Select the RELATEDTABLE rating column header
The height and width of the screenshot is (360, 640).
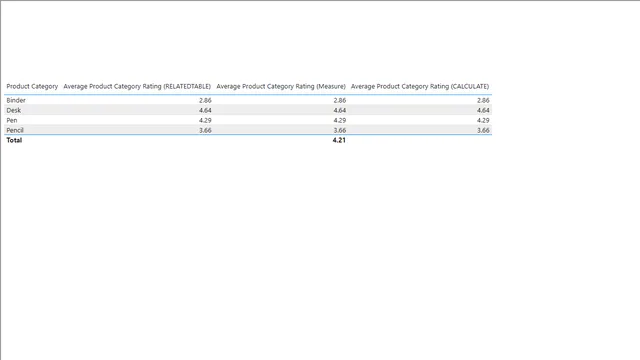tap(137, 87)
